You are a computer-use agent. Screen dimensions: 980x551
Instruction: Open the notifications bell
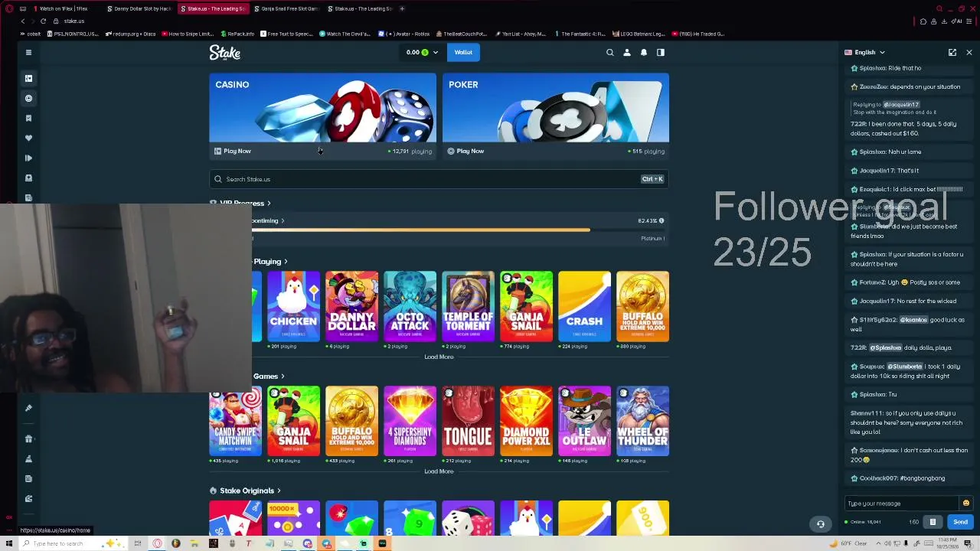644,52
